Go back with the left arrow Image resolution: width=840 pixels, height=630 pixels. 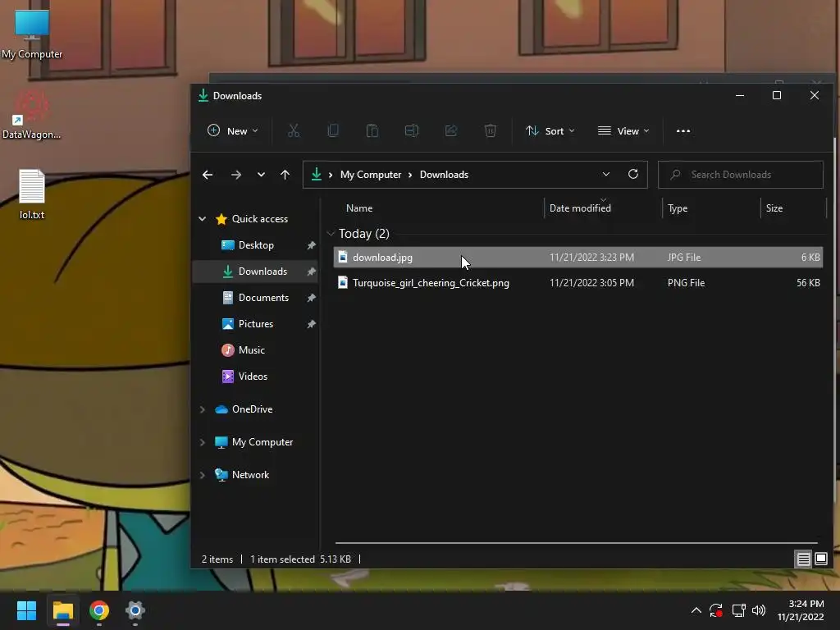[208, 175]
